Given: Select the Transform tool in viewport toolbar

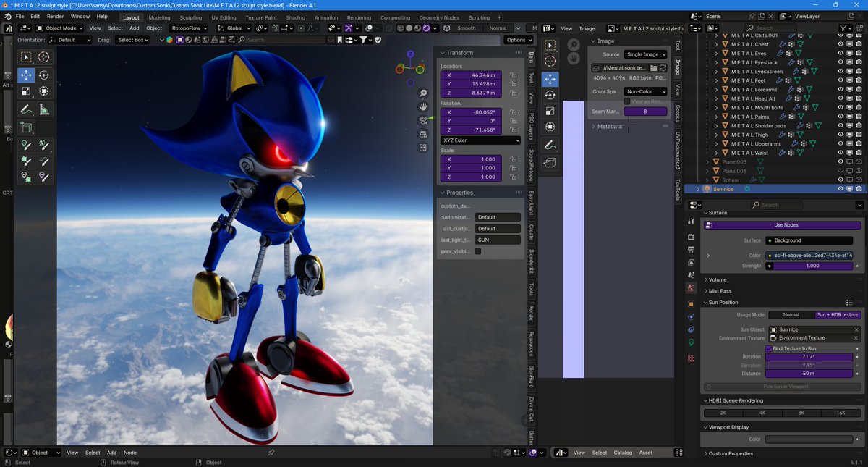Looking at the screenshot, I should tap(44, 91).
